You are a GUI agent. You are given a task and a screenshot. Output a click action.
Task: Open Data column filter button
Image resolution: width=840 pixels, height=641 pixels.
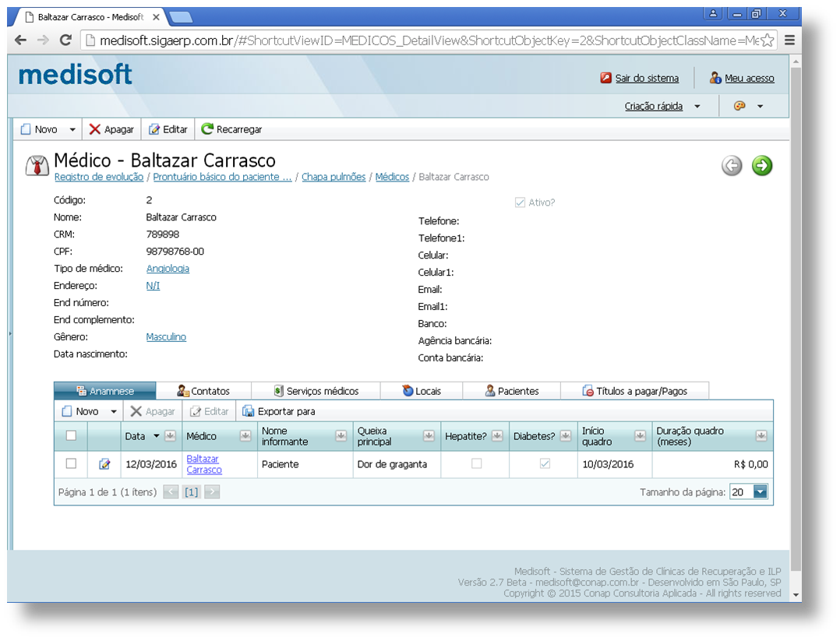[x=170, y=436]
